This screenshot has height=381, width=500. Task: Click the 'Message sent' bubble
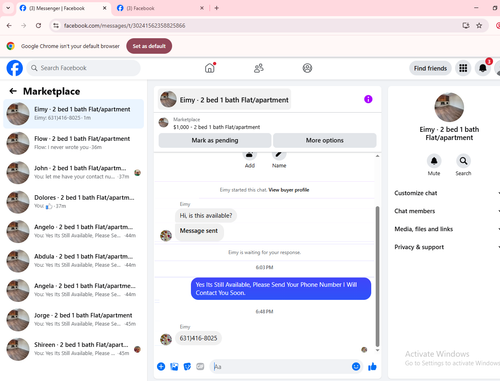click(199, 231)
